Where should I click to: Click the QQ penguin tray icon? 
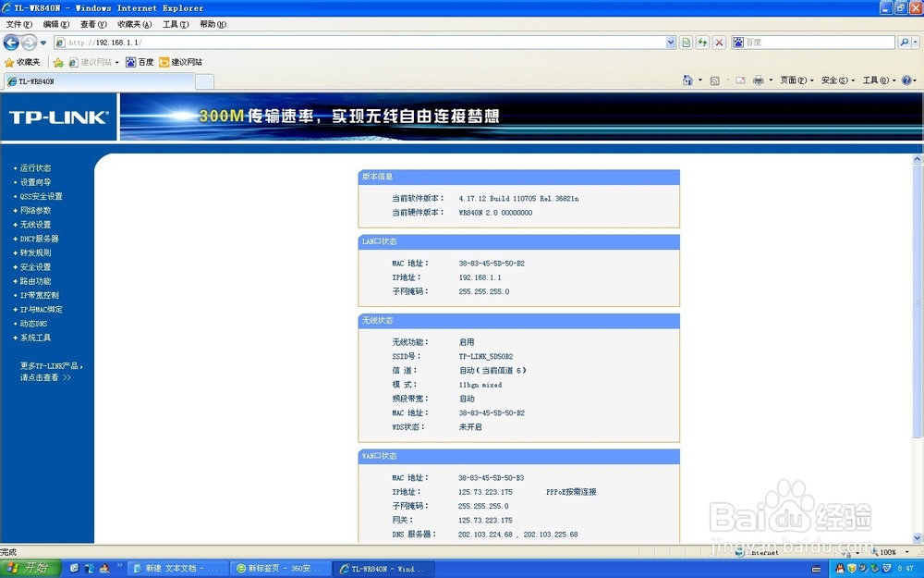(x=840, y=569)
